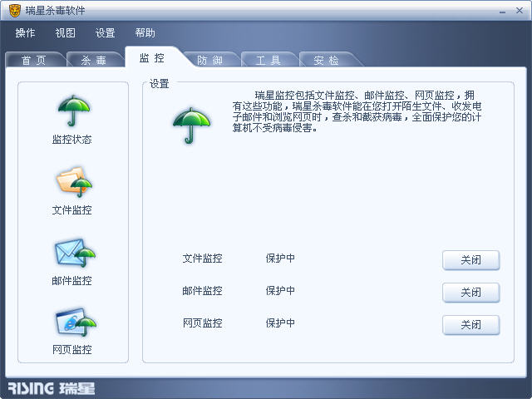Screen dimensions: 532x399
Task: Open the 操作 menu
Action: pos(25,33)
